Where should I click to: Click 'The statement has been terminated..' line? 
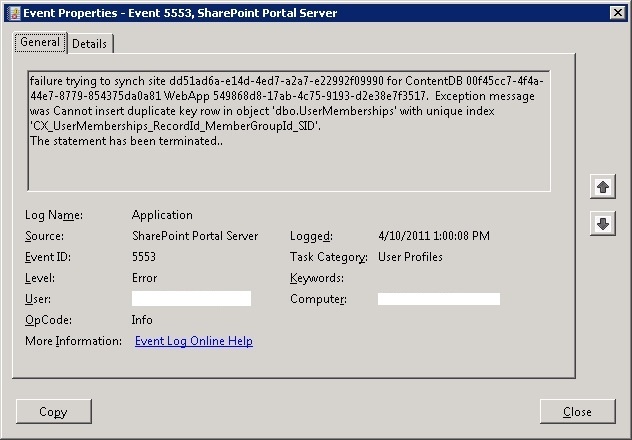click(126, 141)
